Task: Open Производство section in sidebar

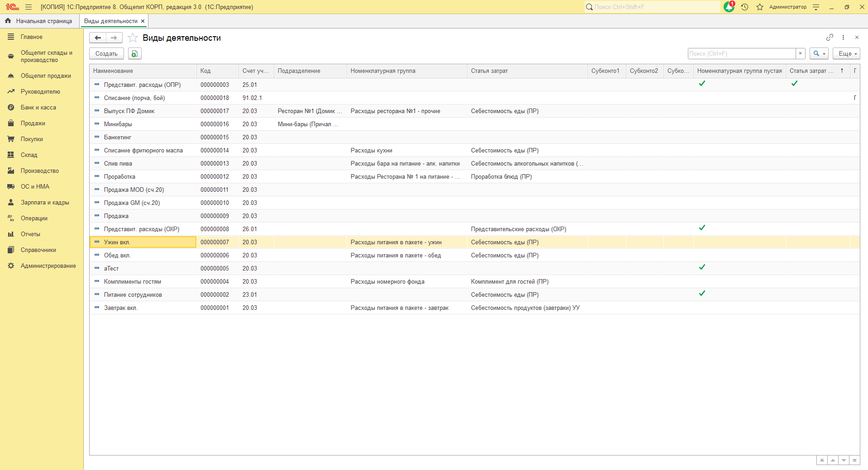Action: [x=40, y=171]
